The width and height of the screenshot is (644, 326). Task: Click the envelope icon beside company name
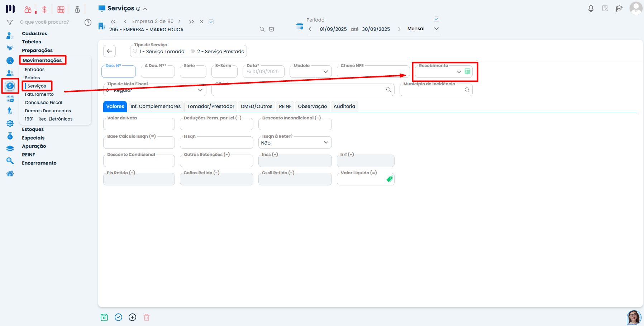pyautogui.click(x=272, y=29)
